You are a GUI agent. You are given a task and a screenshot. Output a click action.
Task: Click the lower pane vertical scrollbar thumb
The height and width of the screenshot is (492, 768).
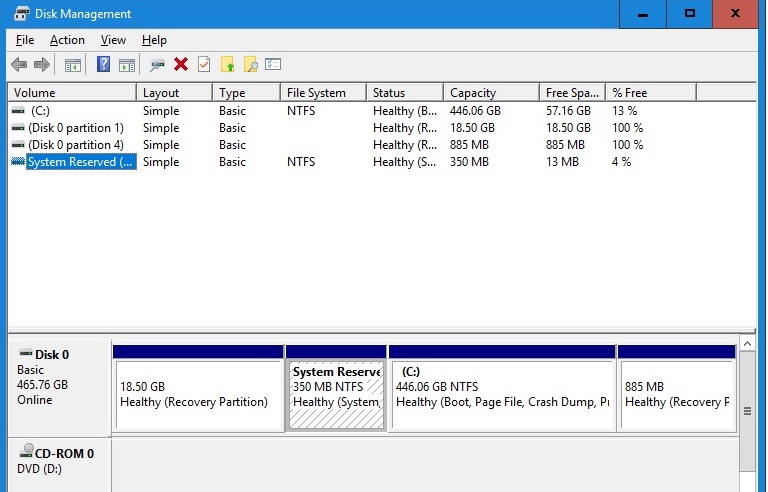[x=747, y=412]
